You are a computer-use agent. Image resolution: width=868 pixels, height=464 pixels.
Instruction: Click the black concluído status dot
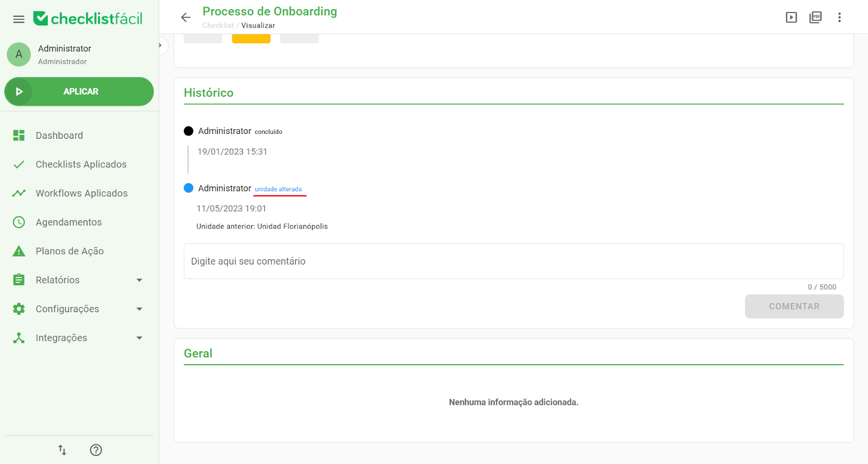point(189,131)
